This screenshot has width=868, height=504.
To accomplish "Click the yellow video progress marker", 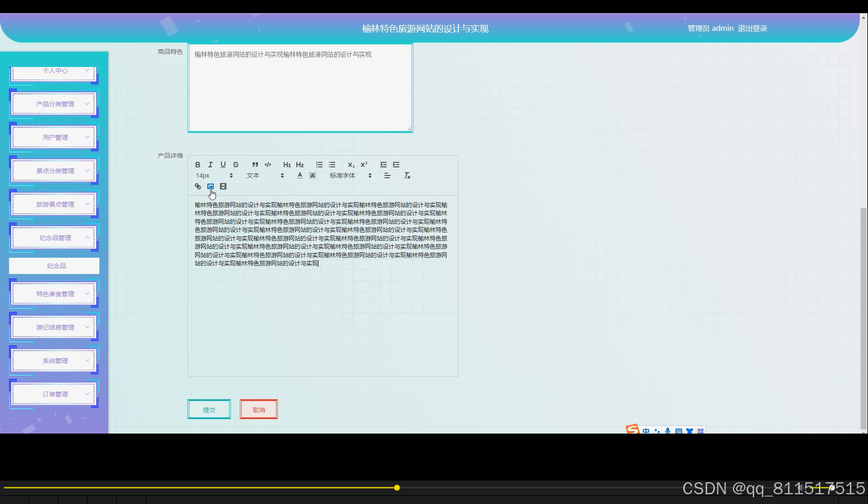I will [x=397, y=488].
